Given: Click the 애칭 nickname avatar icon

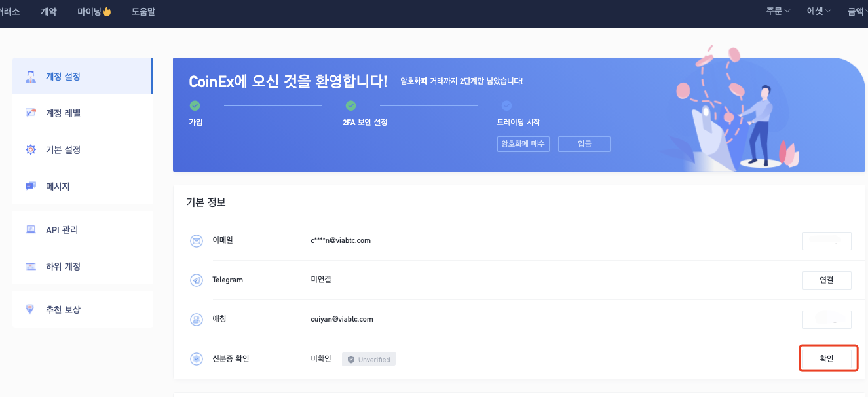Looking at the screenshot, I should click(196, 320).
